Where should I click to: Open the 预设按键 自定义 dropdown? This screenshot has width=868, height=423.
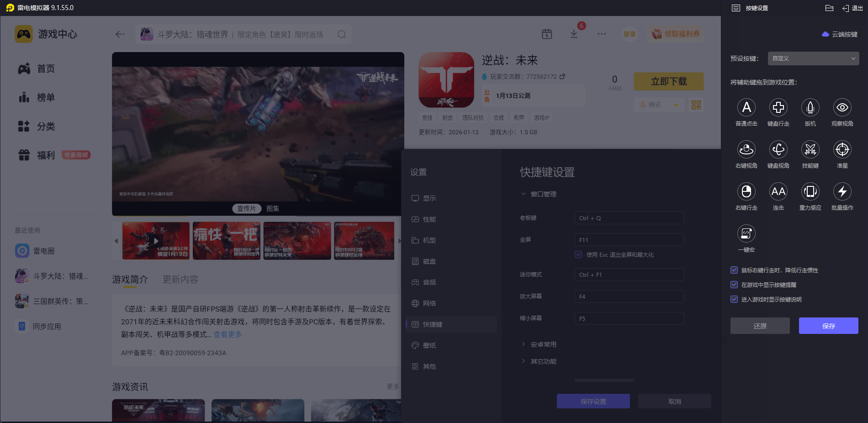[813, 58]
